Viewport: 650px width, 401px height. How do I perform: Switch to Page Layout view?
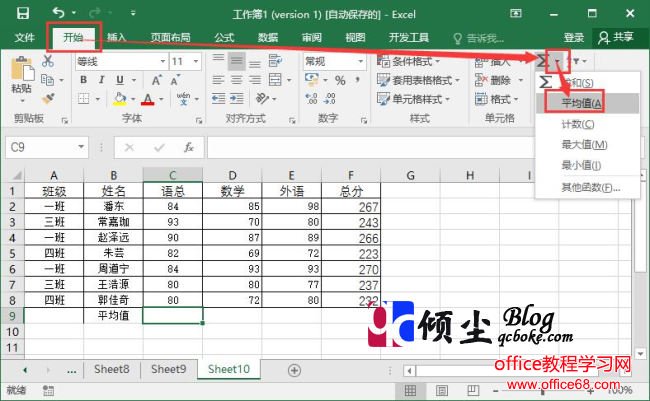(442, 390)
